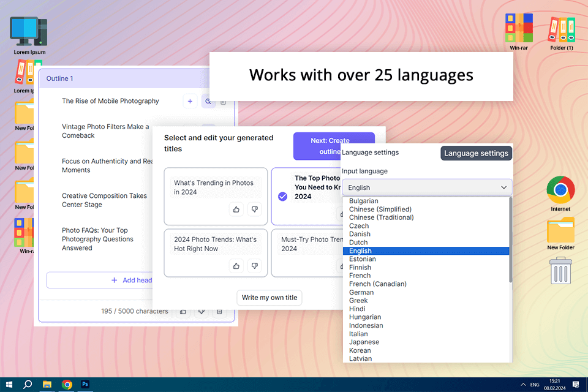Select Japanese in the language list
The width and height of the screenshot is (588, 392).
[364, 342]
